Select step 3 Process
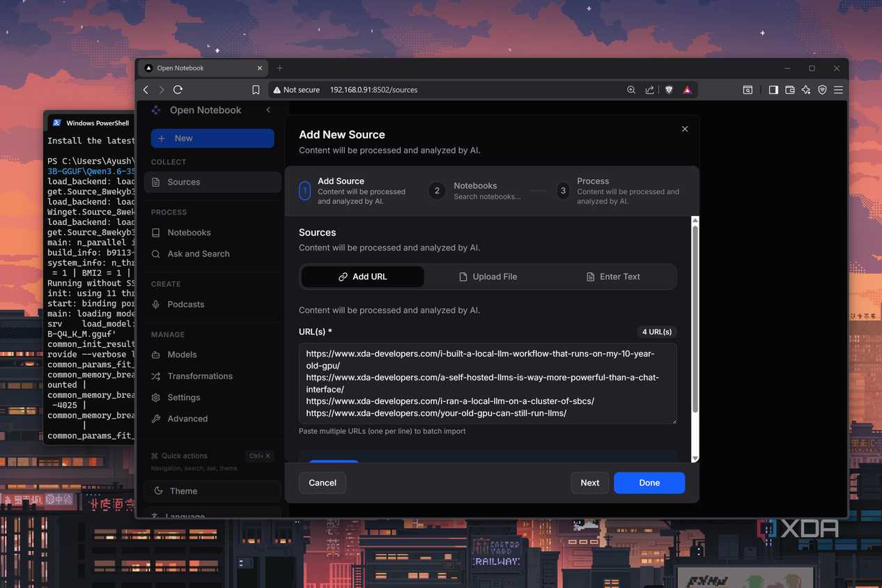882x588 pixels. click(x=619, y=191)
